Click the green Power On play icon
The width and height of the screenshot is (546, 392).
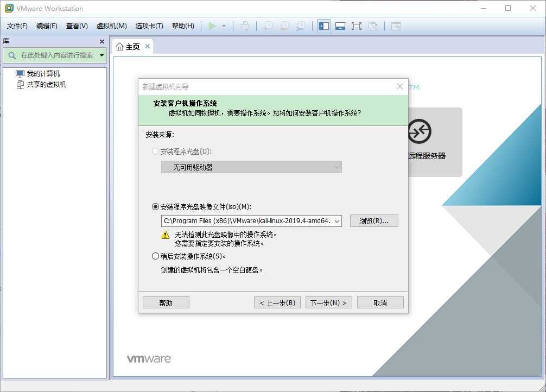click(x=212, y=26)
